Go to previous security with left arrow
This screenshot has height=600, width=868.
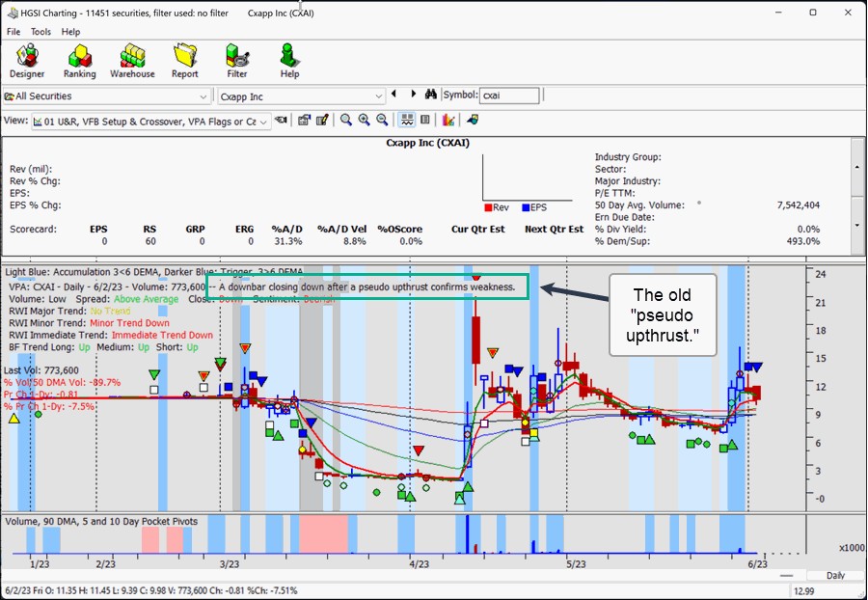[394, 95]
